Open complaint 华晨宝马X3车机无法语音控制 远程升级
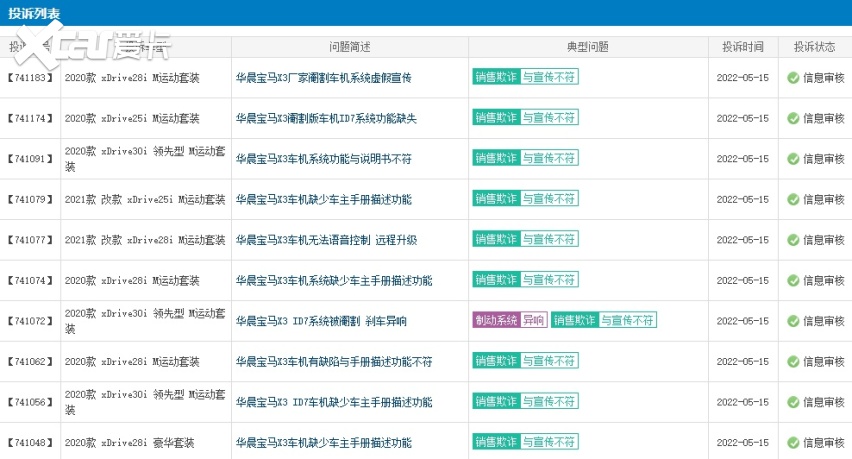 (326, 240)
